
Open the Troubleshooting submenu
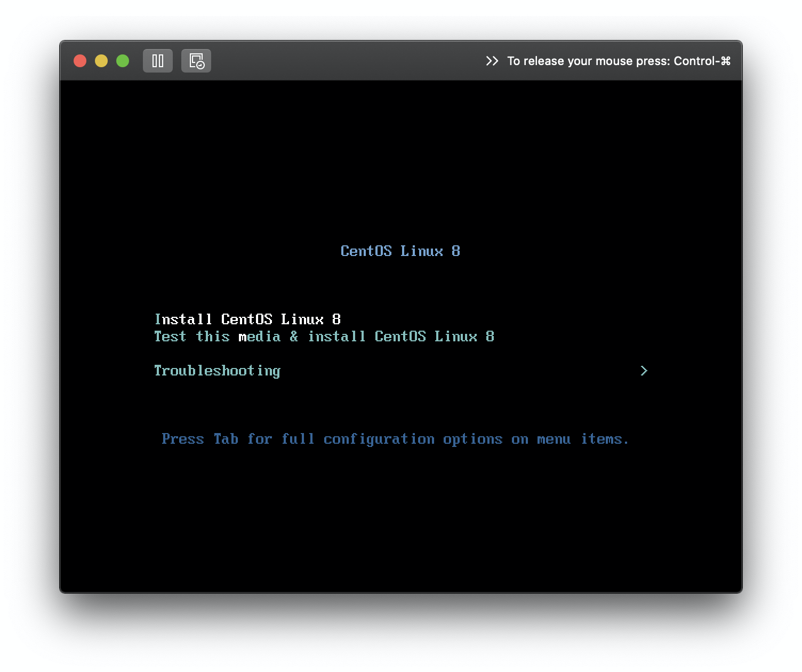[x=401, y=371]
